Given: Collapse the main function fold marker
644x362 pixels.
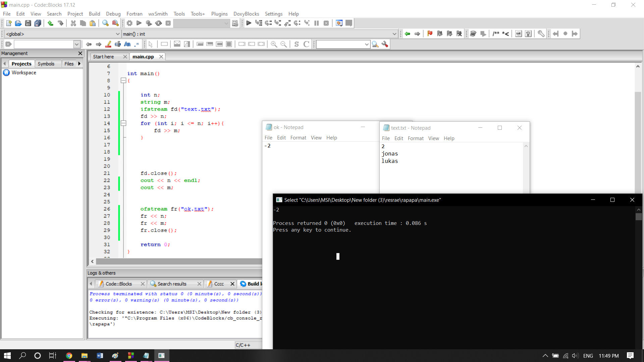Looking at the screenshot, I should pyautogui.click(x=123, y=80).
